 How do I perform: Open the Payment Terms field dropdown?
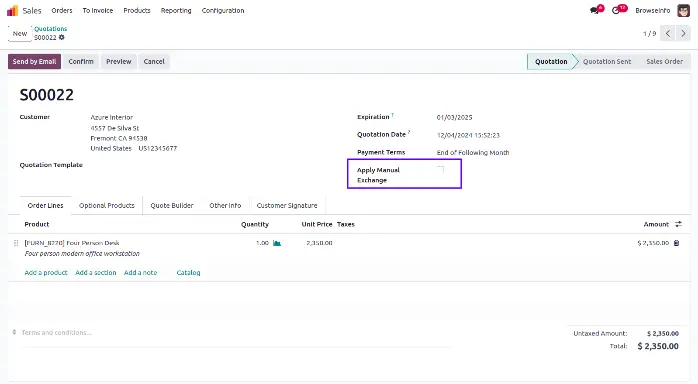[473, 153]
